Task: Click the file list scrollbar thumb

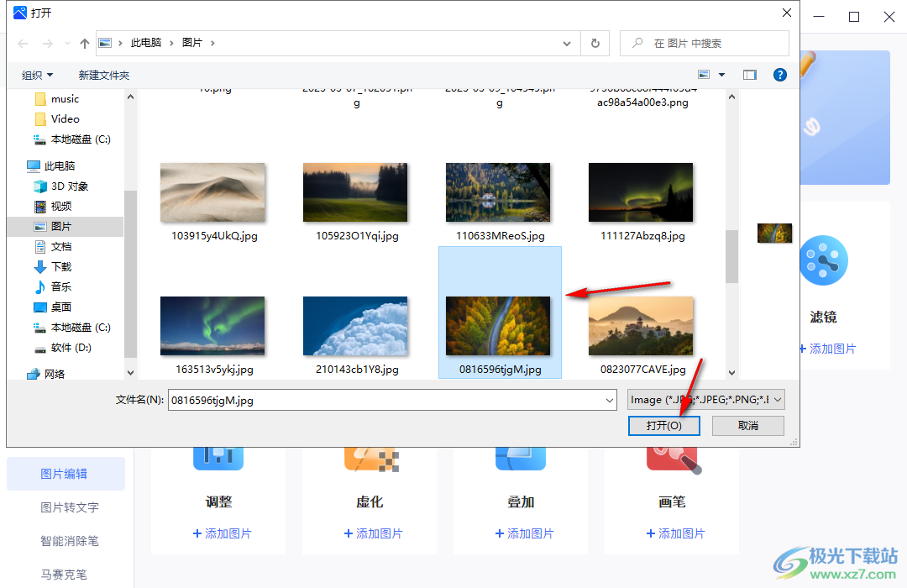Action: (x=731, y=256)
